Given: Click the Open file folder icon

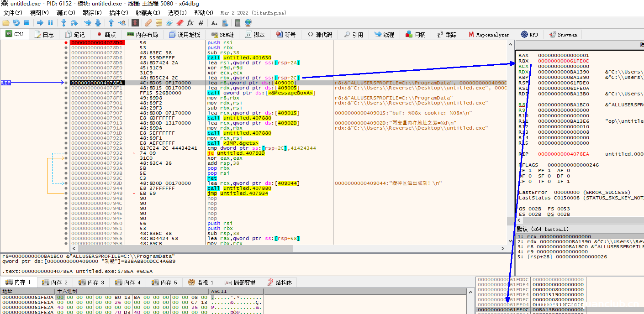Looking at the screenshot, I should point(5,23).
